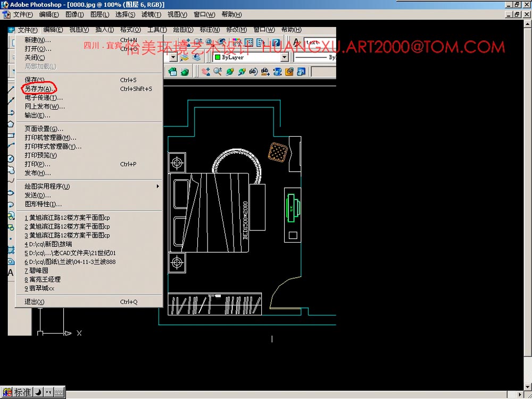Screen dimensions: 532x399
Task: Select the Ellipse draw tool
Action: (11, 193)
